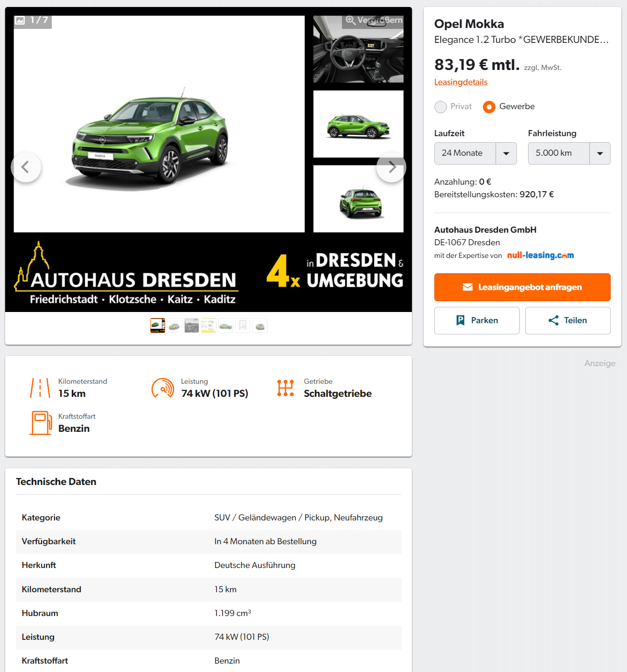Open the Fahrleistung 5.000 km dropdown
This screenshot has width=627, height=672.
[x=569, y=153]
